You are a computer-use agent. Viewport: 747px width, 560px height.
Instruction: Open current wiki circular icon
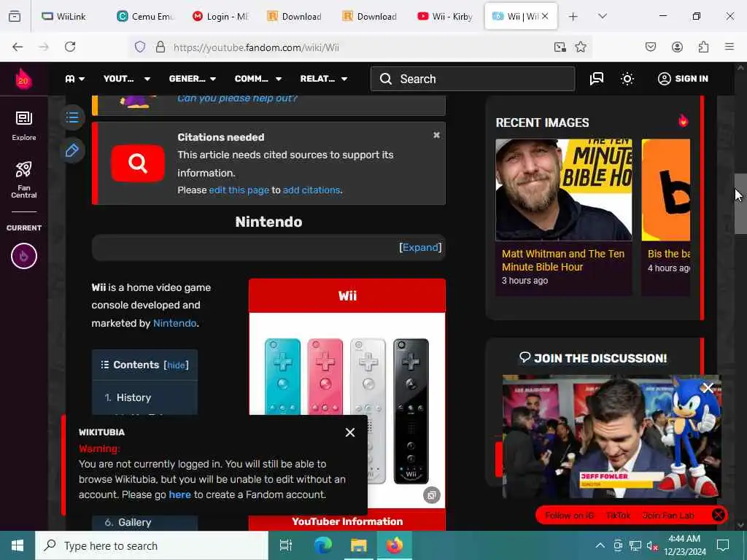(x=24, y=256)
